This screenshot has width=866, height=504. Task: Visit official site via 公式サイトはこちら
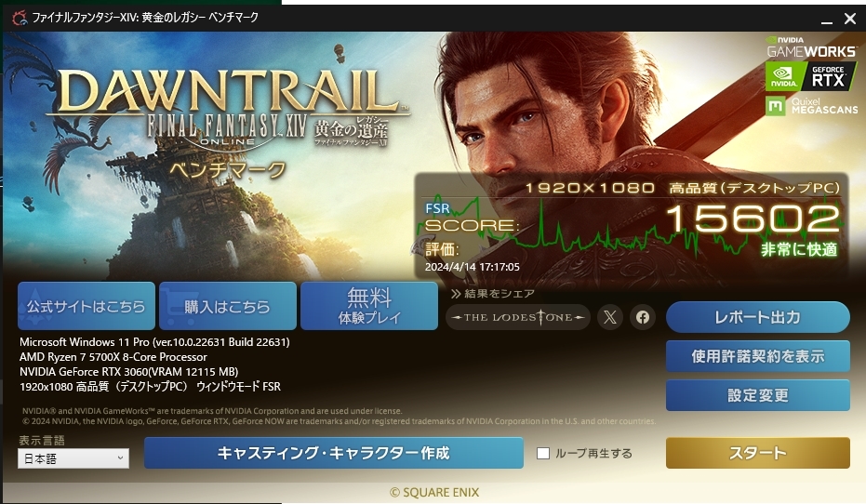(x=87, y=306)
